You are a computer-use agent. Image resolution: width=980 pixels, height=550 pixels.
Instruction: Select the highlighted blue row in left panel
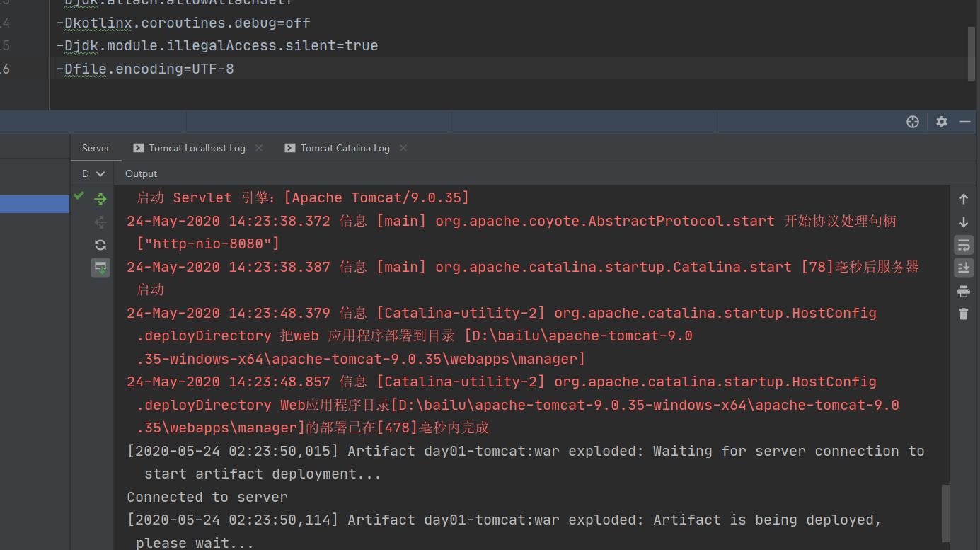[35, 204]
